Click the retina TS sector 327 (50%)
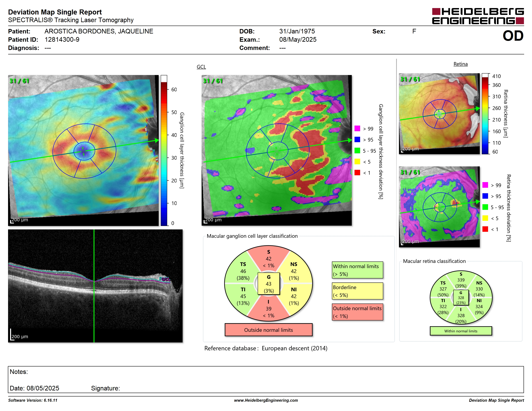532x411 pixels. pos(443,289)
